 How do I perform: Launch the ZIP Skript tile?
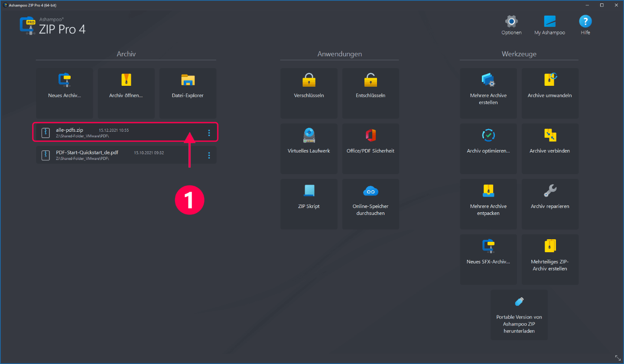[309, 204]
